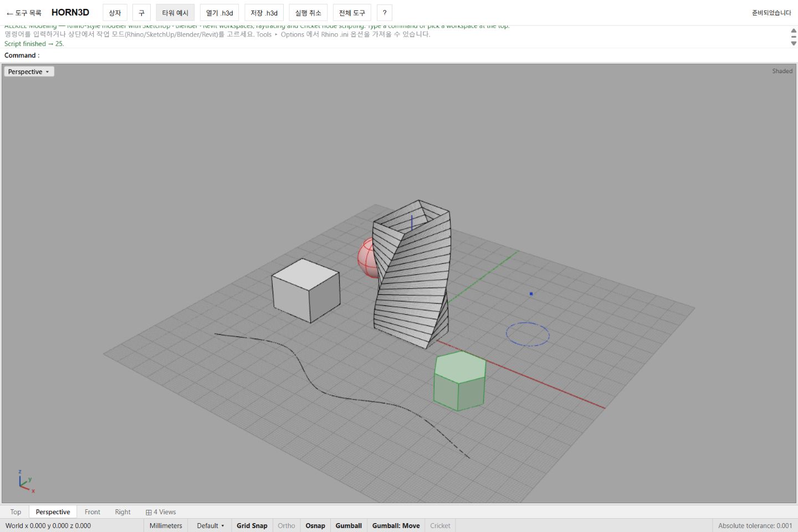Viewport: 798px width, 532px height.
Task: Switch to the Top view tab
Action: click(x=16, y=512)
